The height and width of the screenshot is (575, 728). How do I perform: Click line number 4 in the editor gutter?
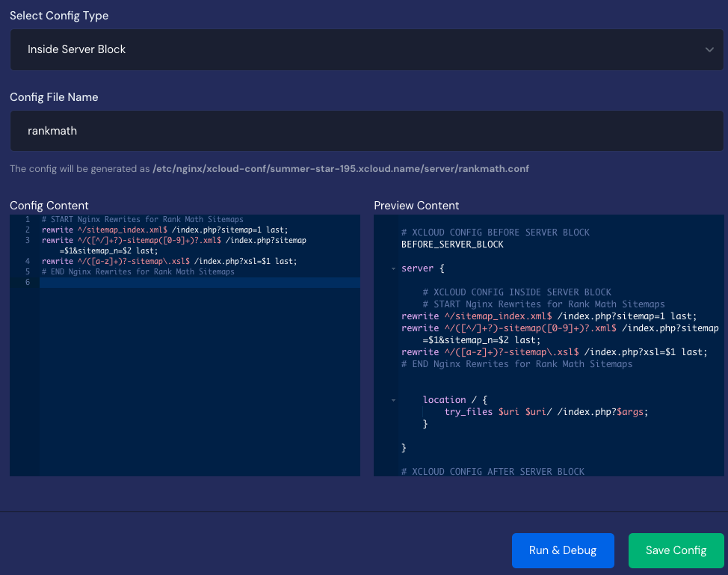pyautogui.click(x=27, y=261)
